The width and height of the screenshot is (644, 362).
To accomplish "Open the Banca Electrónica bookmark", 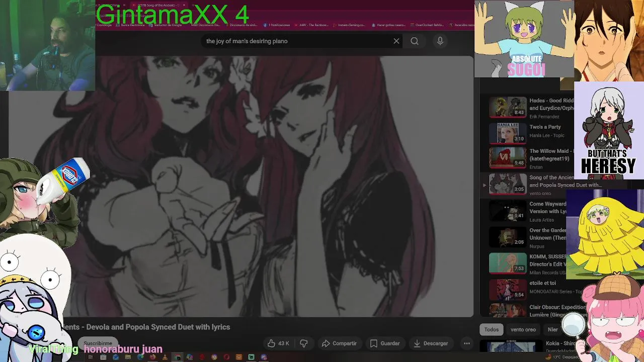I will pyautogui.click(x=130, y=25).
